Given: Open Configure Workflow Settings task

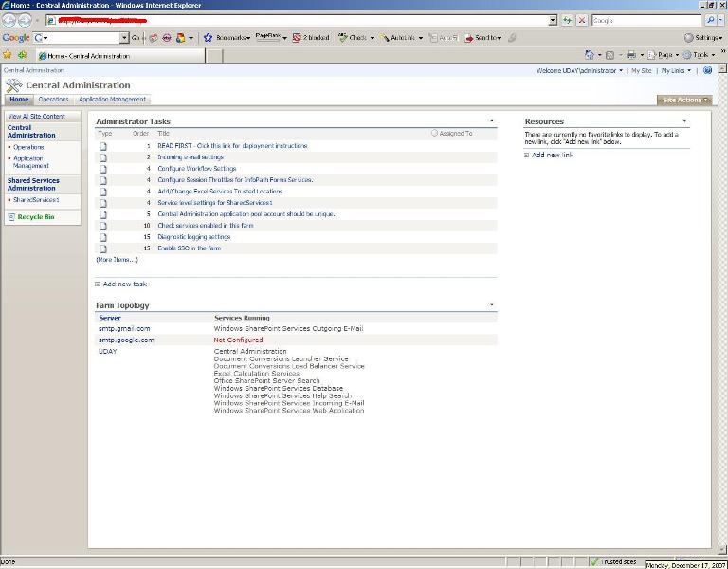Looking at the screenshot, I should [x=197, y=169].
